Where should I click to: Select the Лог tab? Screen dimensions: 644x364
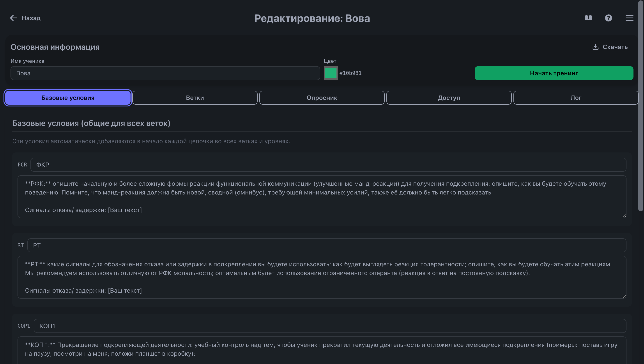[x=576, y=98]
